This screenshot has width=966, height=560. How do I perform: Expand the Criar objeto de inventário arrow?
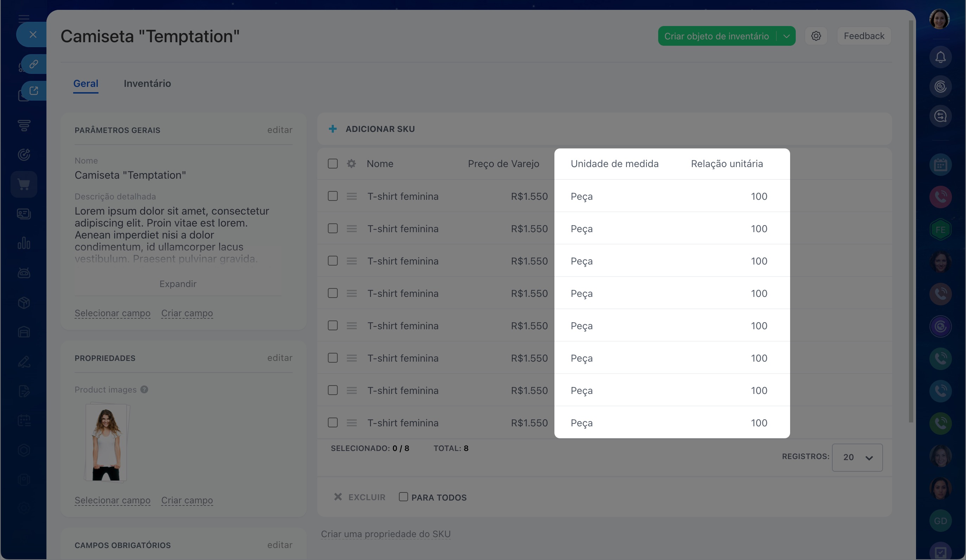click(786, 36)
